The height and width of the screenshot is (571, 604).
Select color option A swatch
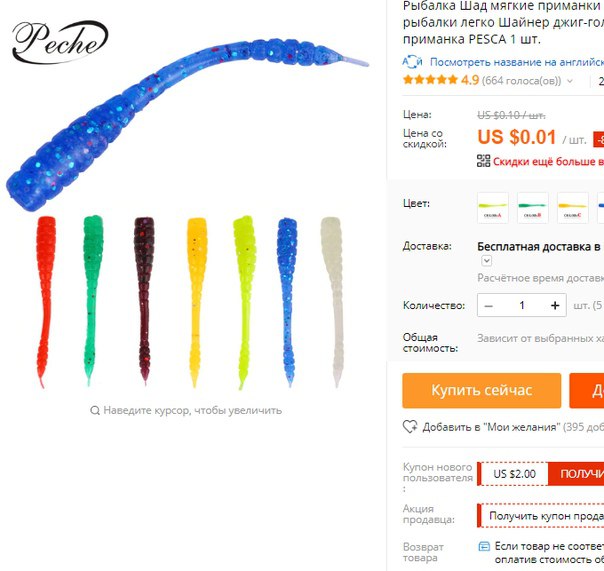tap(493, 208)
